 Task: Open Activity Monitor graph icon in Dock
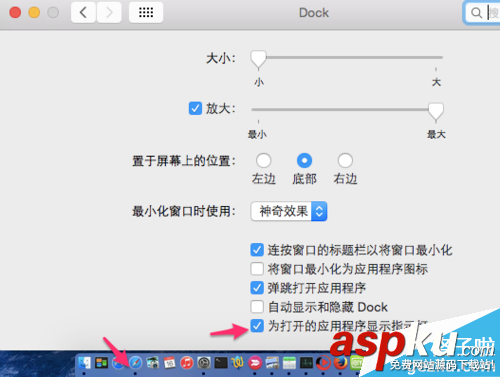(306, 363)
